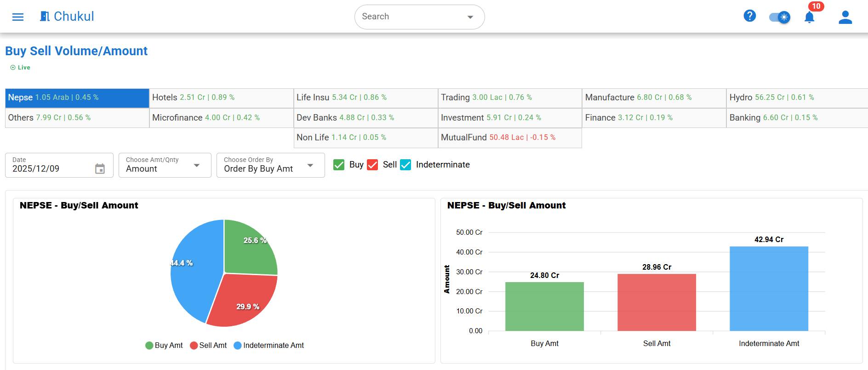Toggle Indeterminate Amt legend blue swatch
Image resolution: width=868 pixels, height=370 pixels.
pos(238,346)
